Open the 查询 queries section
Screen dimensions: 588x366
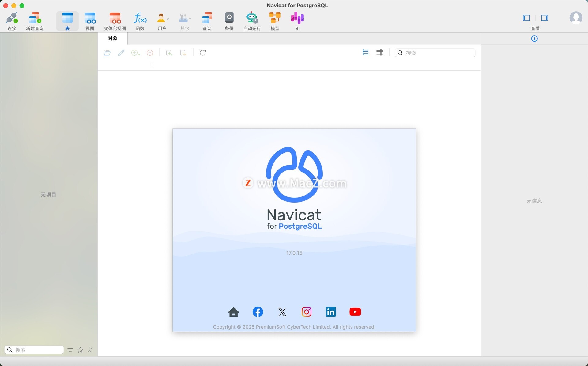(x=207, y=21)
